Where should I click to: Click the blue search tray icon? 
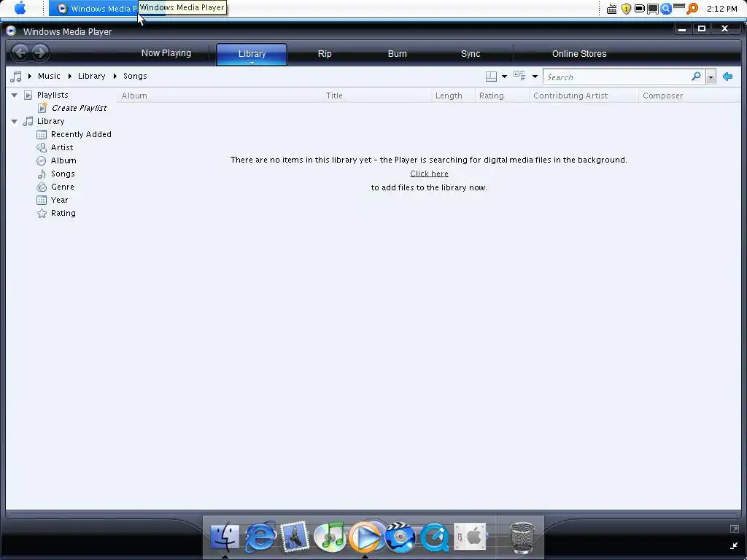pos(666,8)
